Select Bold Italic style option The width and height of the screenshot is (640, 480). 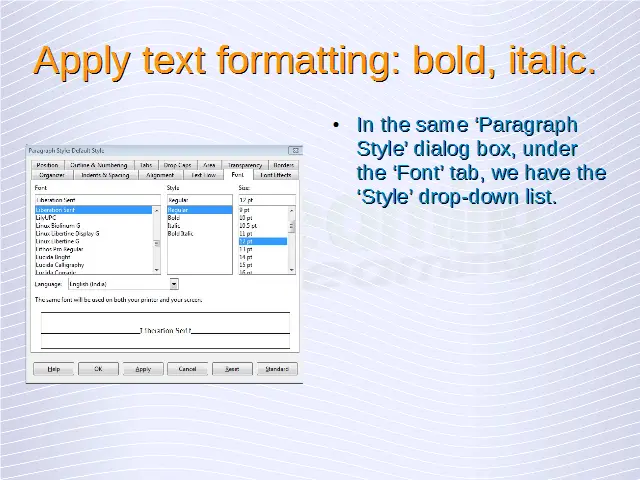180,234
